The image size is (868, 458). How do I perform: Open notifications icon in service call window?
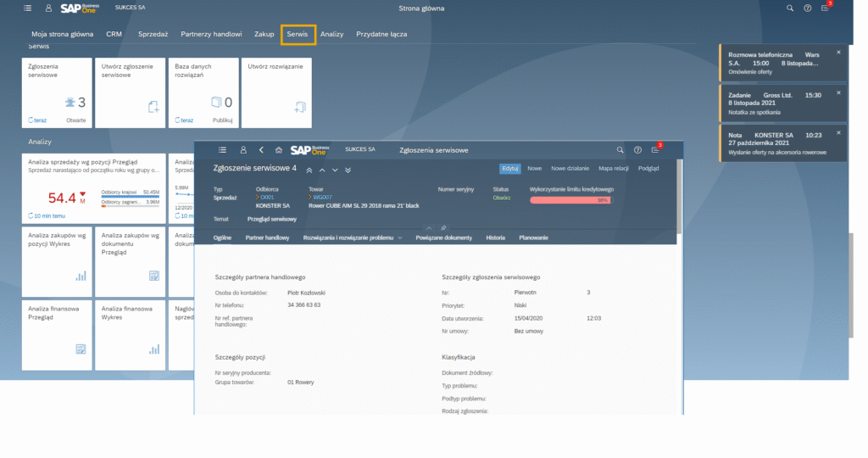655,149
